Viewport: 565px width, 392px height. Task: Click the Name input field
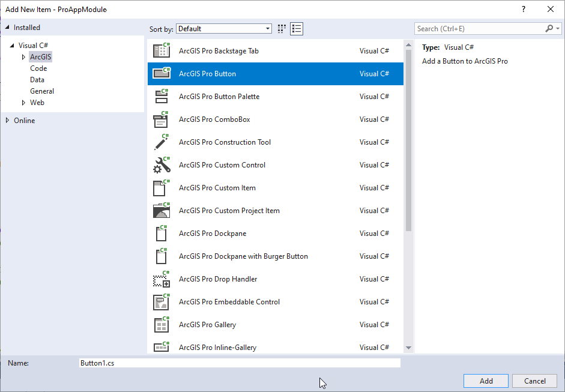239,363
